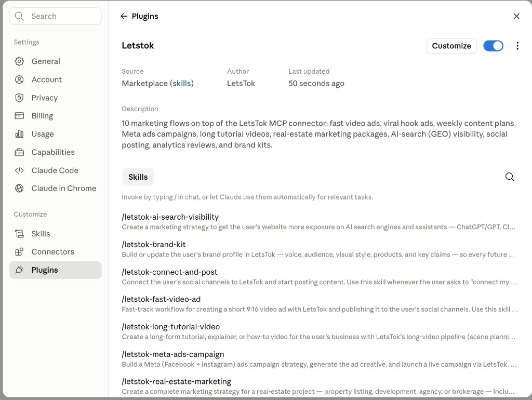Viewport: 532px width, 400px height.
Task: Select the Plugins sidebar item
Action: pyautogui.click(x=55, y=270)
